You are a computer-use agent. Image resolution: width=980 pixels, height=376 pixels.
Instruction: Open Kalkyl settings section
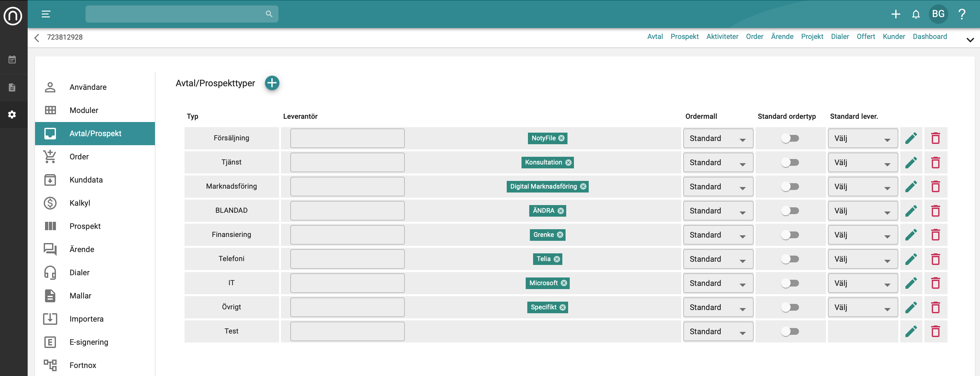tap(95, 203)
